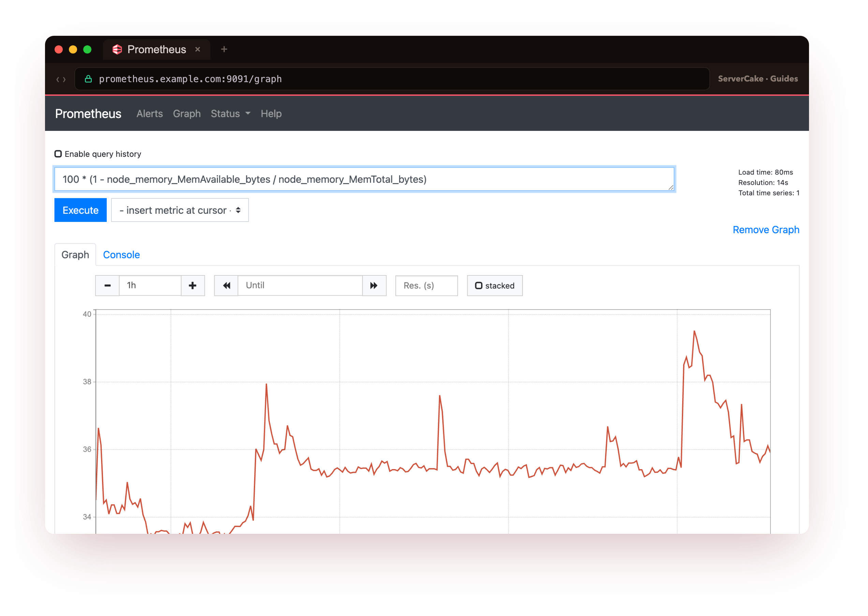
Task: Go back with the browser back arrow
Action: point(58,79)
